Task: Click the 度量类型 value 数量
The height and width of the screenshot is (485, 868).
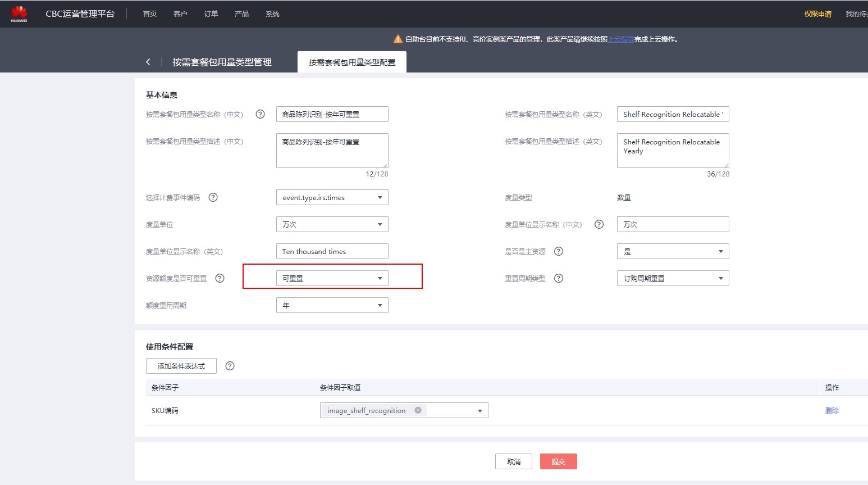Action: click(624, 197)
